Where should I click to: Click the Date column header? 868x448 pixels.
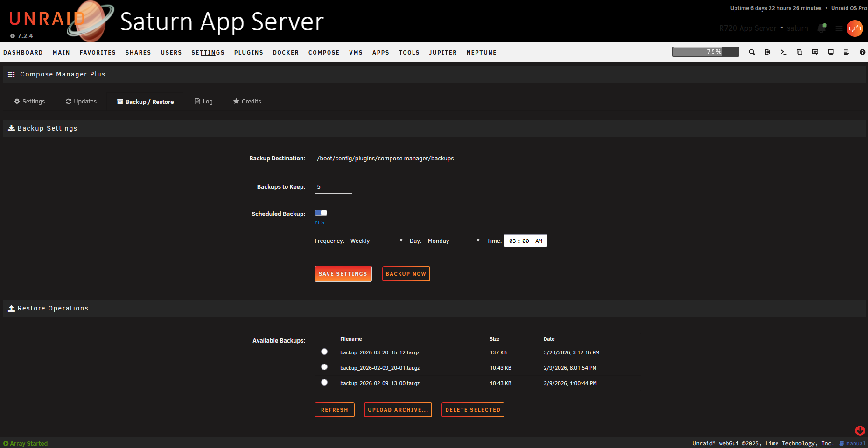tap(549, 339)
